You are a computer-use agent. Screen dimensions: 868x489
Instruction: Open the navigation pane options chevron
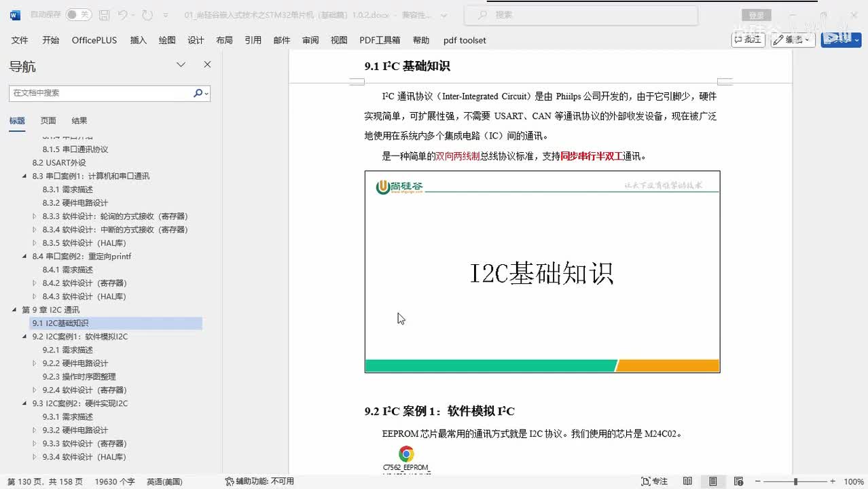(181, 65)
